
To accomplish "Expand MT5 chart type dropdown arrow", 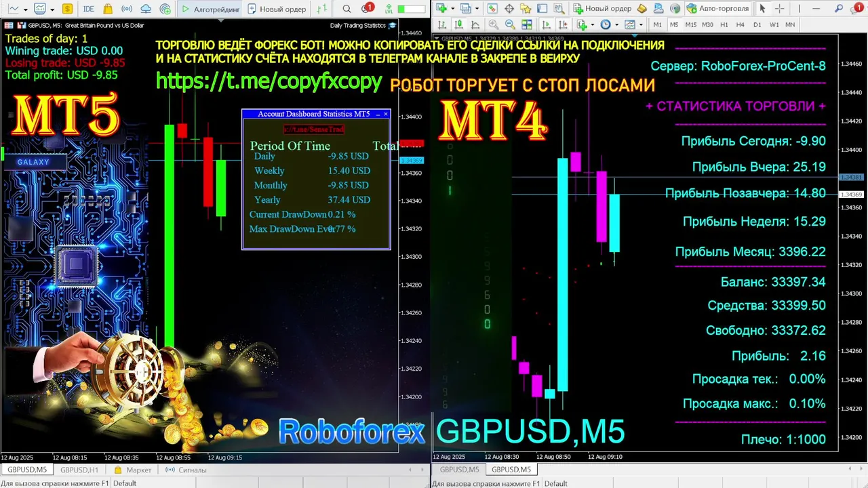I will 26,9.
